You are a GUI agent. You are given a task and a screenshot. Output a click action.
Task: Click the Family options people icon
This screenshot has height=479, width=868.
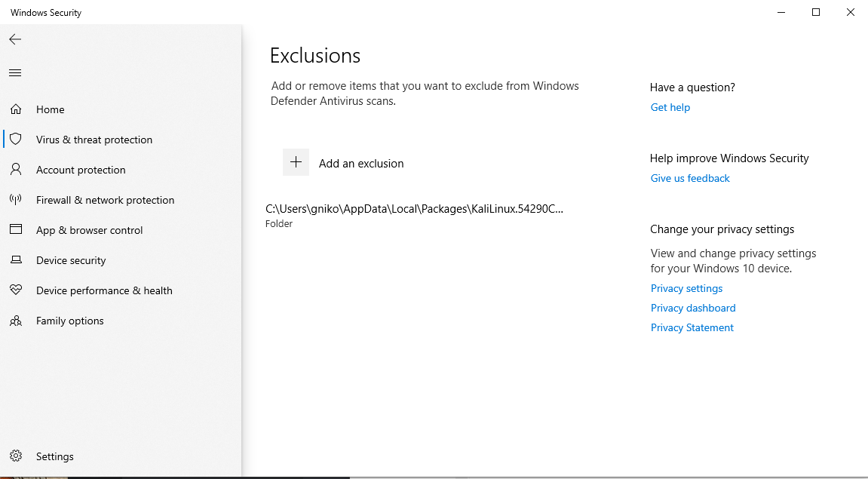[16, 320]
